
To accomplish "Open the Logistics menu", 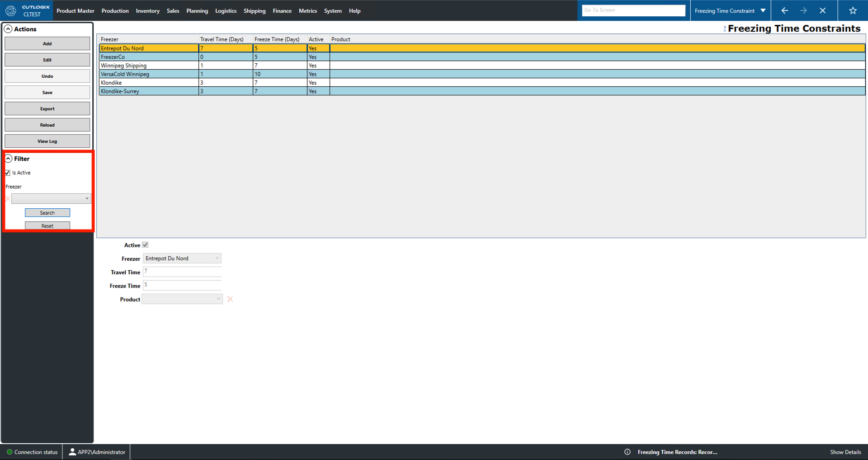I will 226,10.
